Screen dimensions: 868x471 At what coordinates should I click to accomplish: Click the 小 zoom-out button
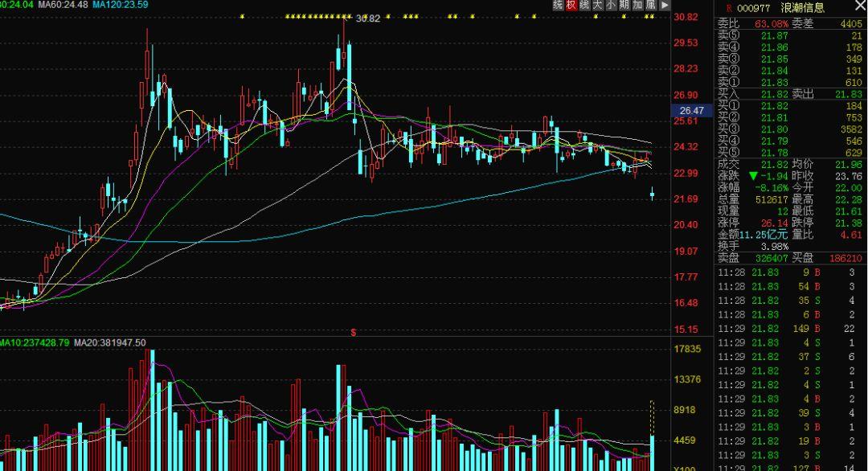(611, 5)
